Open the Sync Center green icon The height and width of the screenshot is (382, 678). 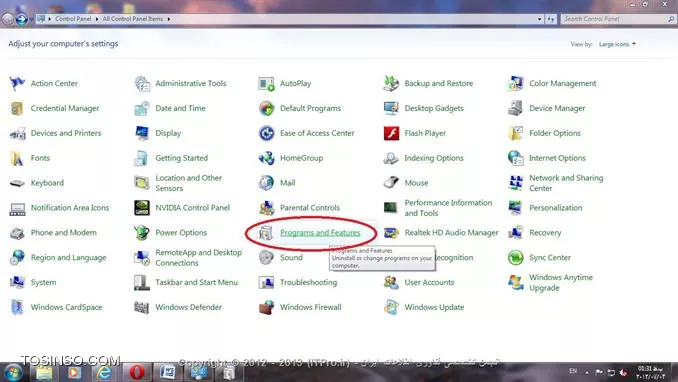pos(516,257)
